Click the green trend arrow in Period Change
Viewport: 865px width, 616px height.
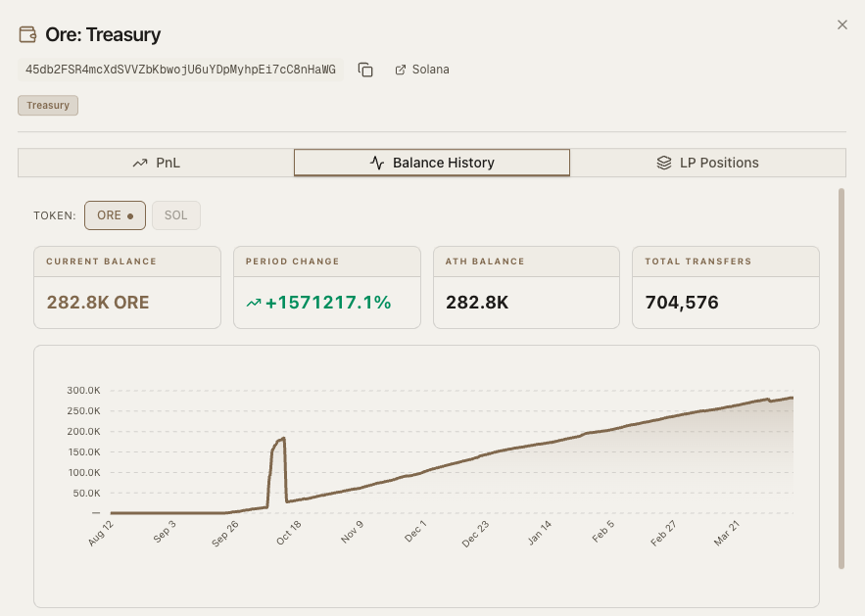[253, 303]
